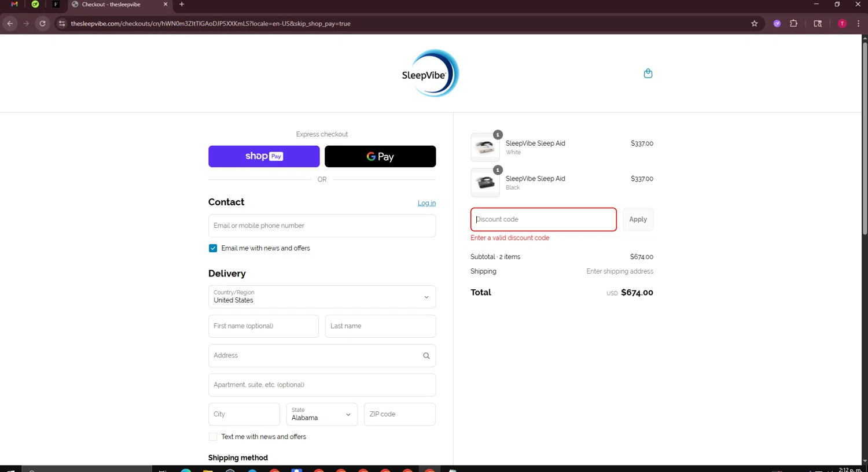This screenshot has width=868, height=472.
Task: Click the Discount code field
Action: point(543,219)
